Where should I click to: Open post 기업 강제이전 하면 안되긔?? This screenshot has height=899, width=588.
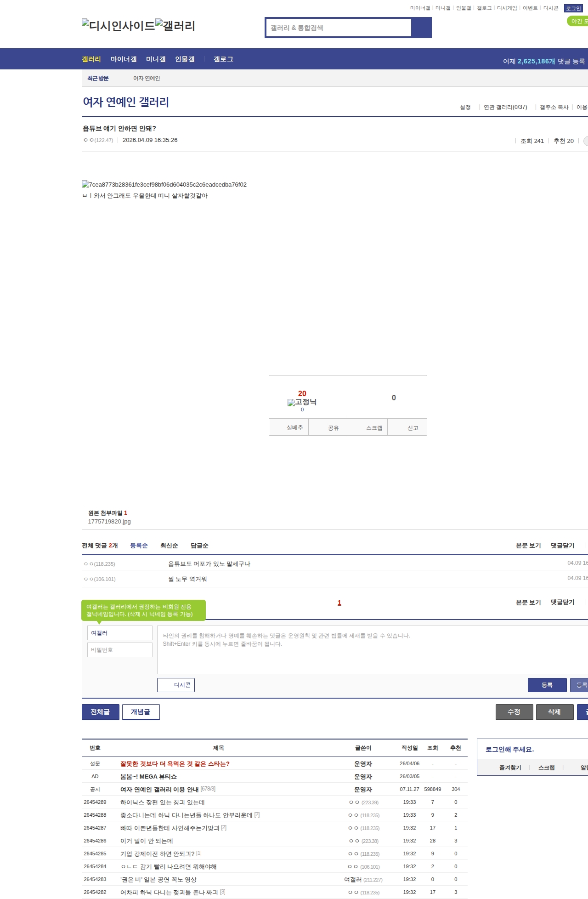tap(158, 854)
